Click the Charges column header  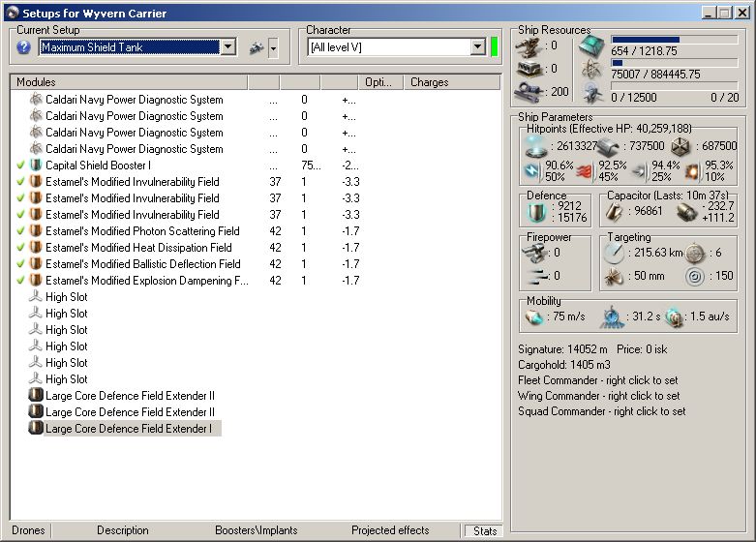coord(452,82)
